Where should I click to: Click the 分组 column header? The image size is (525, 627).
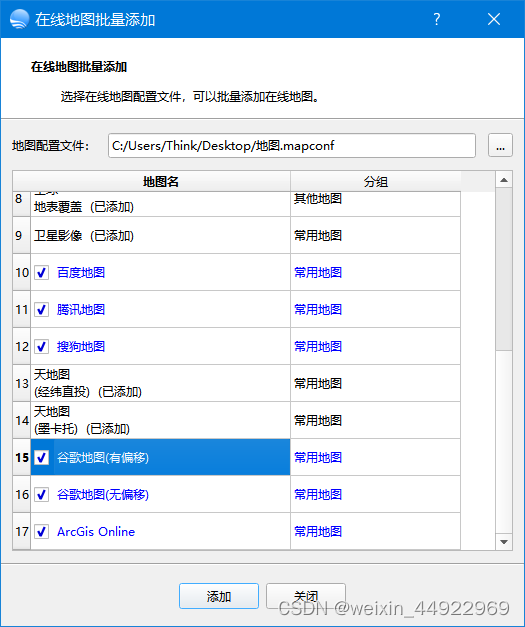[x=375, y=182]
